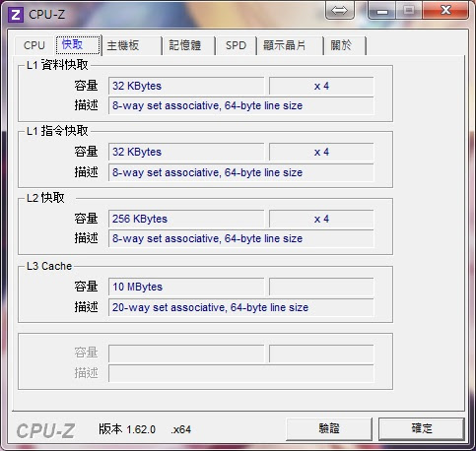
Task: Click the double-arrow button in title bar
Action: [x=339, y=10]
